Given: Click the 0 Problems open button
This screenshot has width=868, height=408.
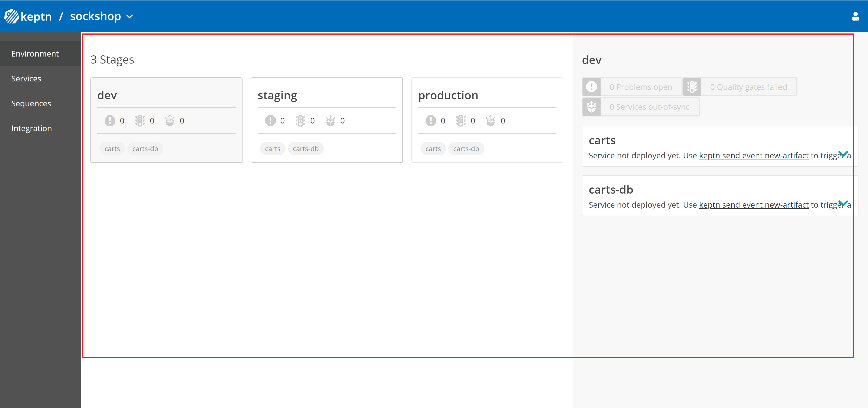Looking at the screenshot, I should tap(632, 87).
